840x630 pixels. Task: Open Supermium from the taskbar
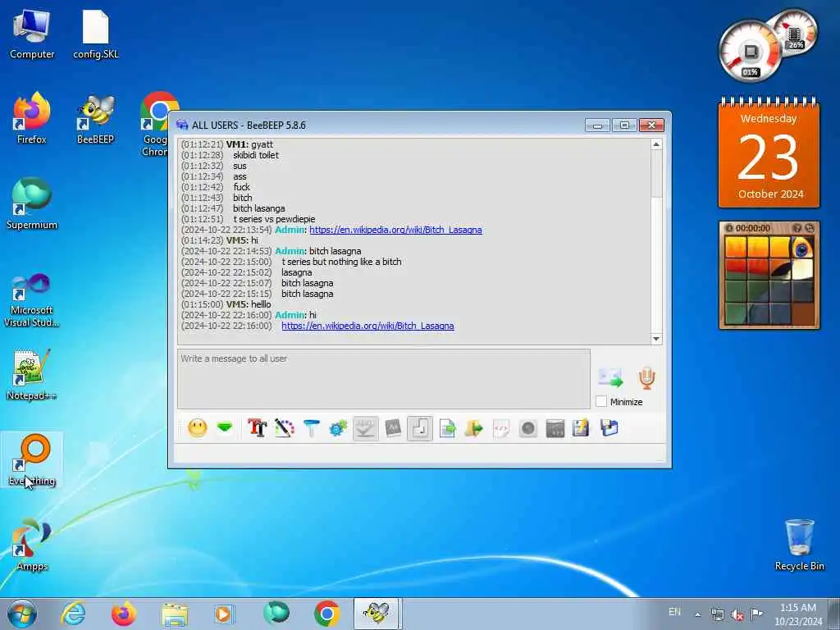point(276,614)
